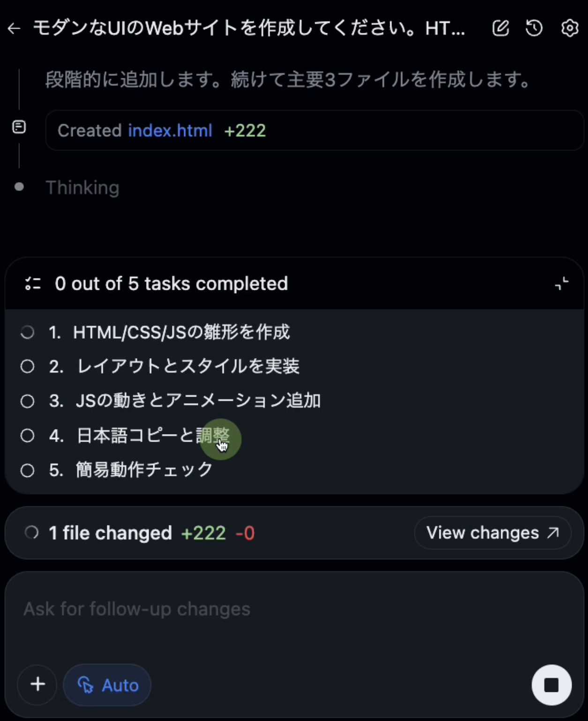Navigate back using the arrow icon
Screen dimensions: 588x721
point(14,28)
